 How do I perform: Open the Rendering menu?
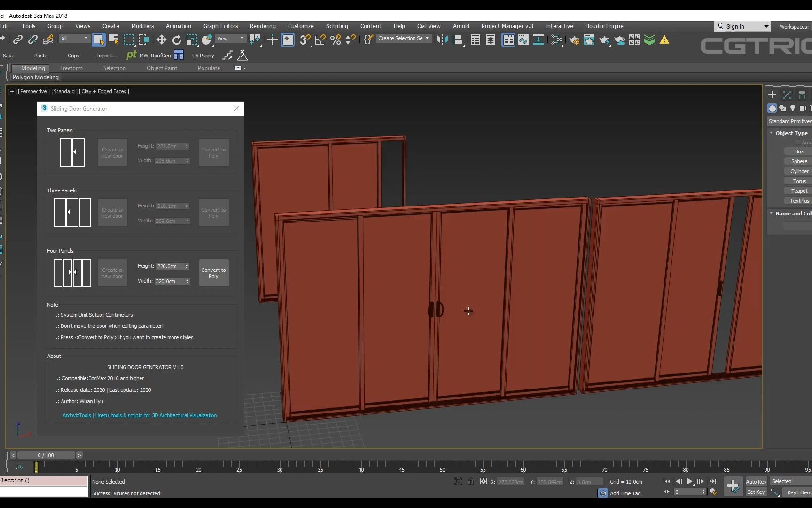click(262, 26)
